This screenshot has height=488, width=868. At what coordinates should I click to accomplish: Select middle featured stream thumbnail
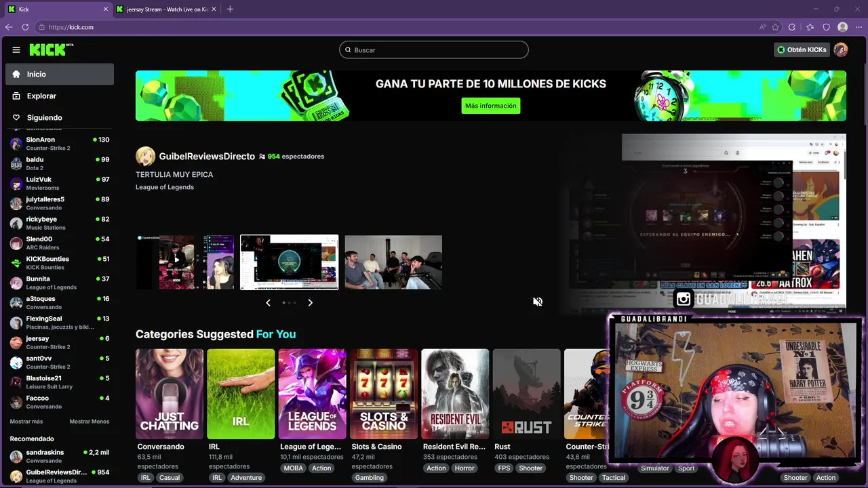[x=290, y=262]
